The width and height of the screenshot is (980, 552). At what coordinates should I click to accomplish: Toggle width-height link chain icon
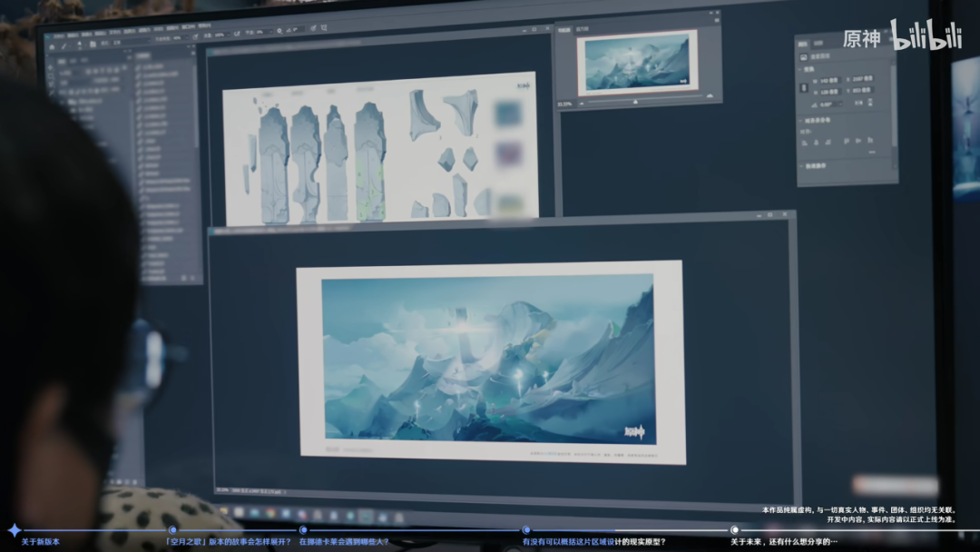[x=804, y=87]
